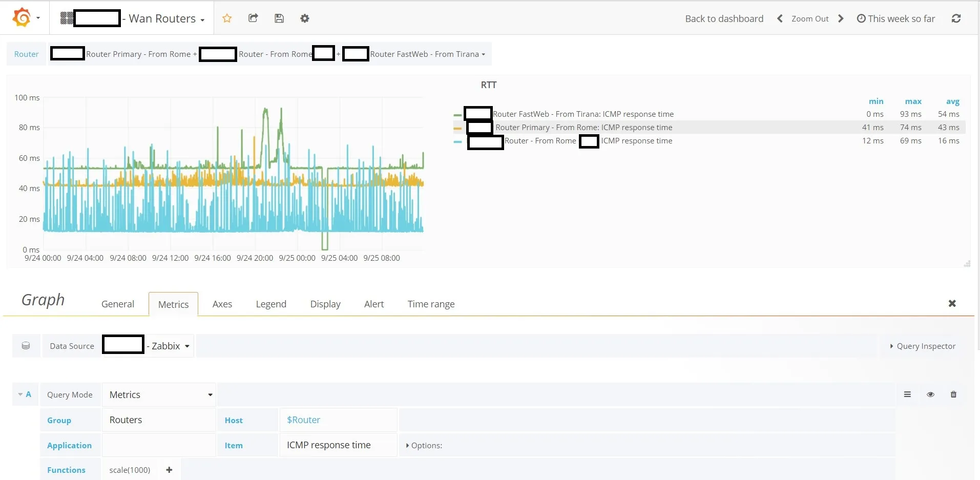Screen dimensions: 980x480
Task: Switch to the Legend tab
Action: click(271, 304)
